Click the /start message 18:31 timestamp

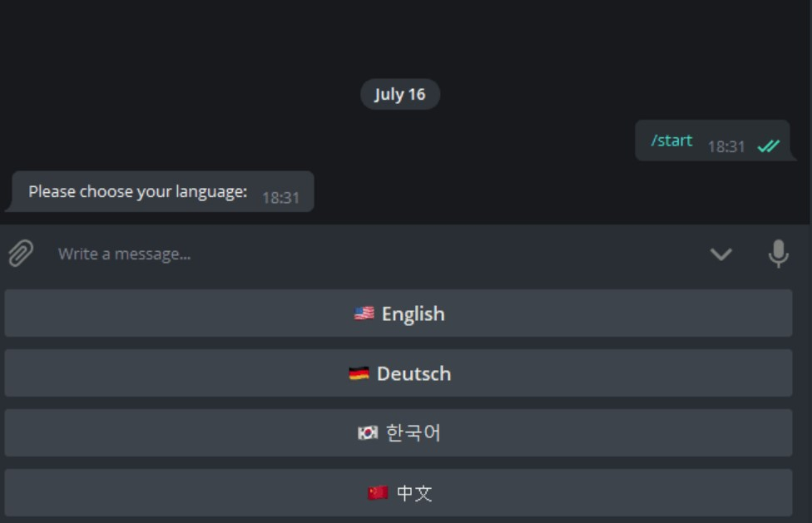tap(725, 147)
